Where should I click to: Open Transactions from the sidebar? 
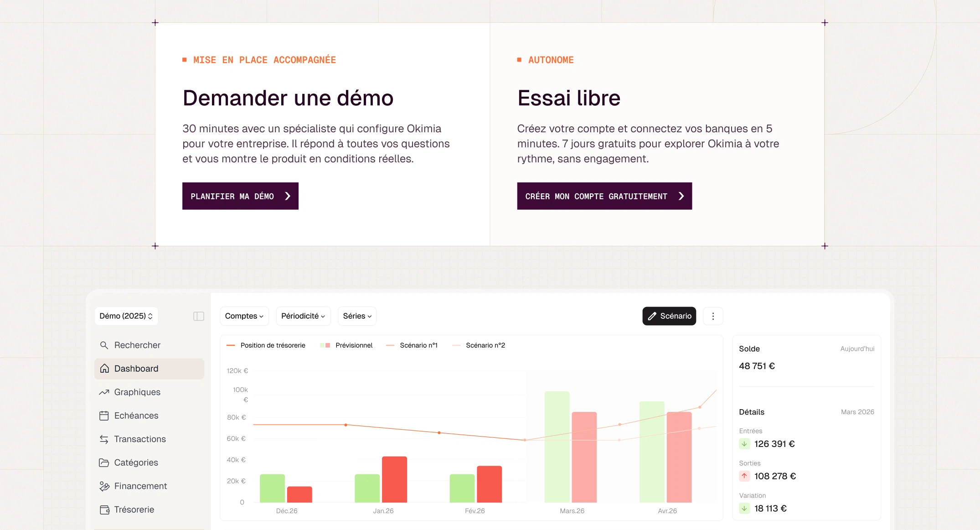(x=149, y=439)
